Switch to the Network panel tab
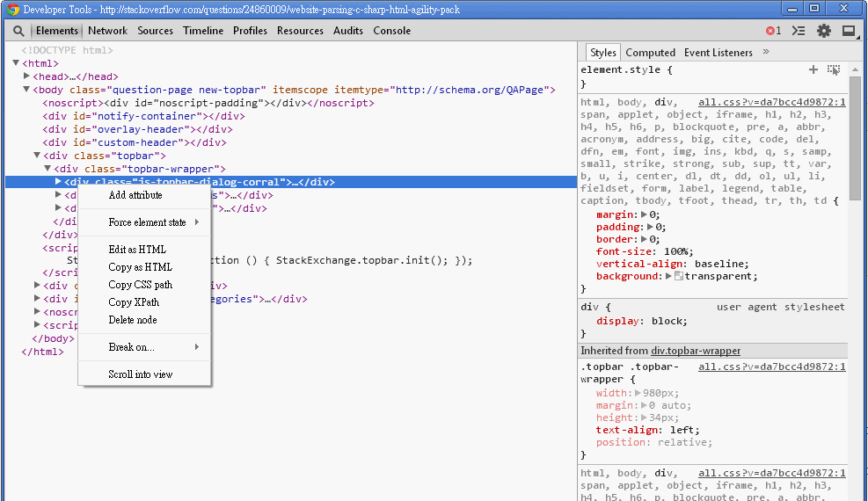868x501 pixels. [107, 31]
